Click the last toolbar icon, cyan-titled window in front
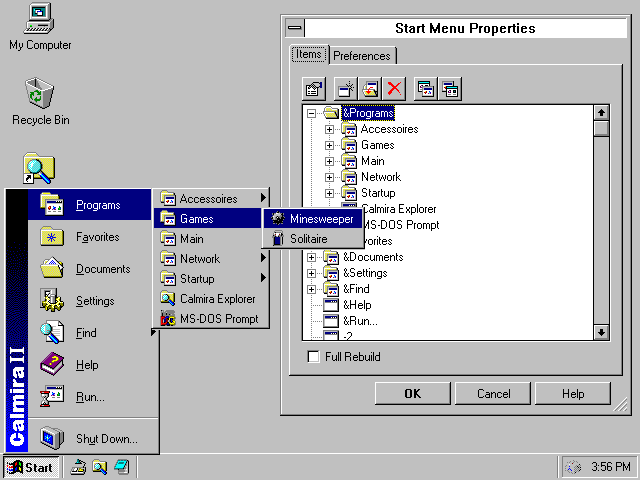The width and height of the screenshot is (640, 480). [x=450, y=89]
